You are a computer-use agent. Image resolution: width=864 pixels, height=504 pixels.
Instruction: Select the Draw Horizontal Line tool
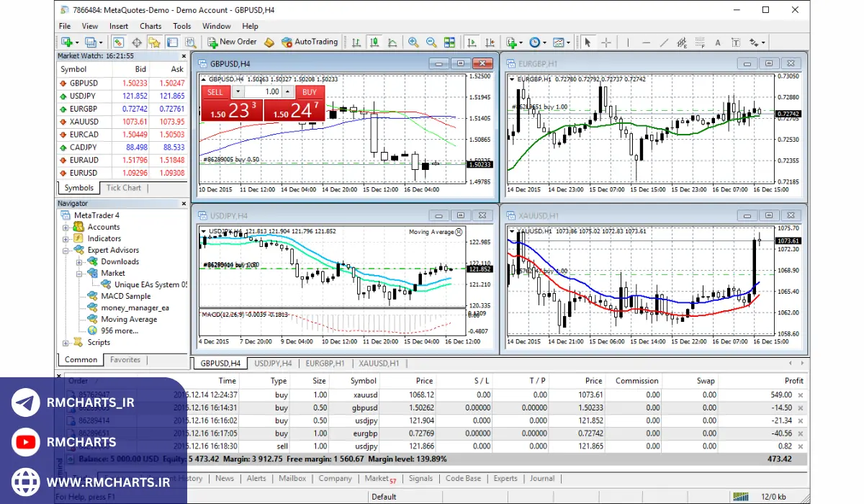[645, 42]
